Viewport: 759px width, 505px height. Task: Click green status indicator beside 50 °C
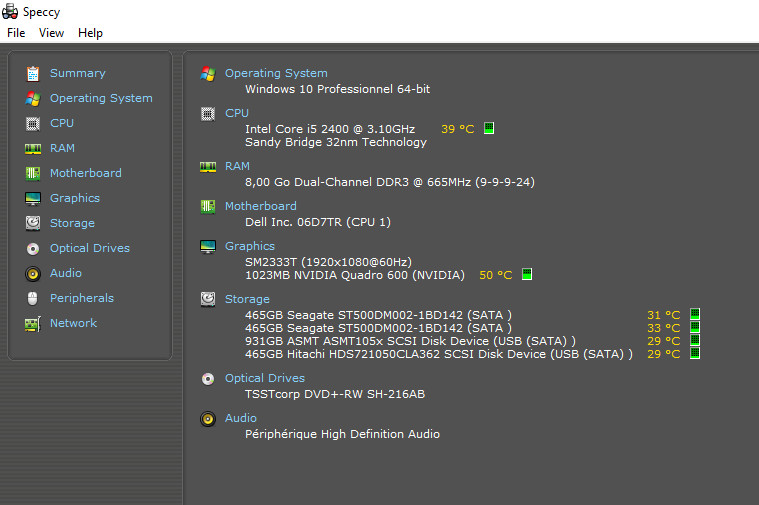point(527,275)
